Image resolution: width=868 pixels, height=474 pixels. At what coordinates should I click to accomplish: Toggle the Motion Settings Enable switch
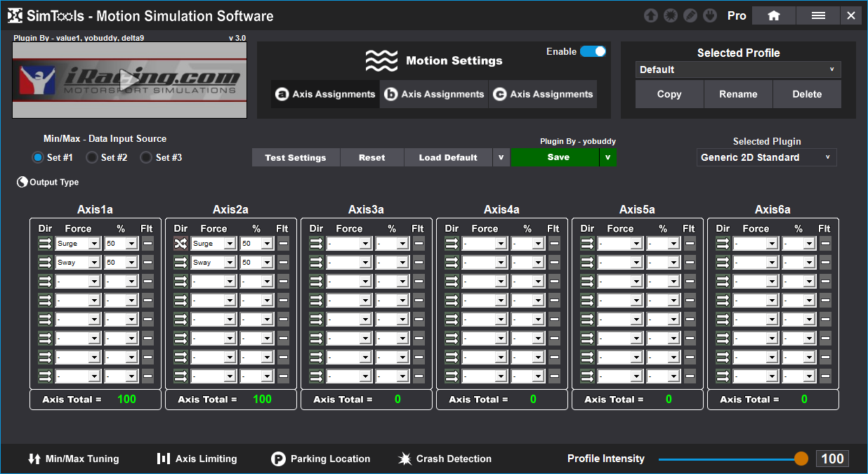593,51
